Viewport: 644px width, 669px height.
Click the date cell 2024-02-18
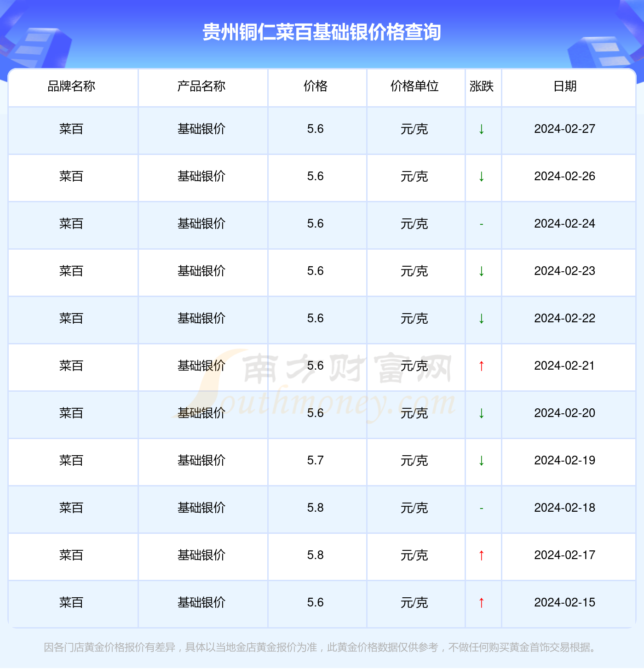pyautogui.click(x=565, y=508)
